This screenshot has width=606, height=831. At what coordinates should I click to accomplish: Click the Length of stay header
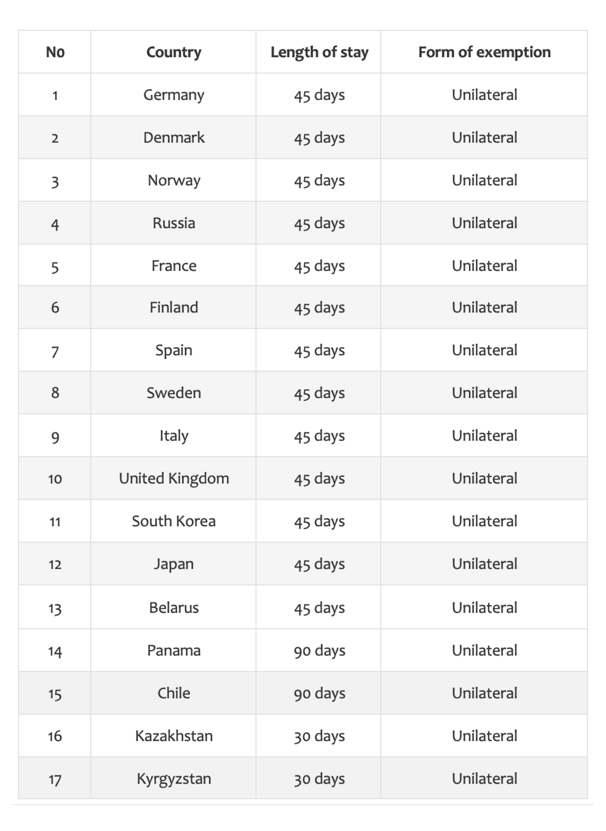(x=319, y=52)
